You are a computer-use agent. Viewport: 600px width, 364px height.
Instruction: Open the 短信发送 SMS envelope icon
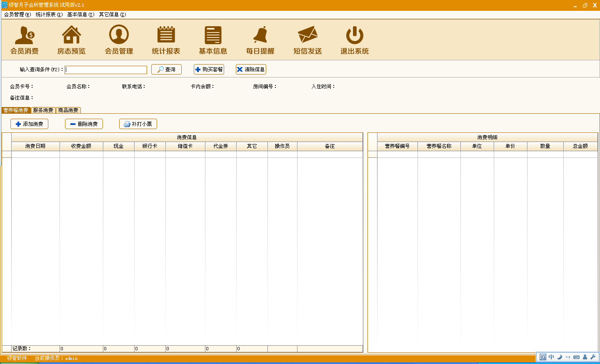click(307, 40)
